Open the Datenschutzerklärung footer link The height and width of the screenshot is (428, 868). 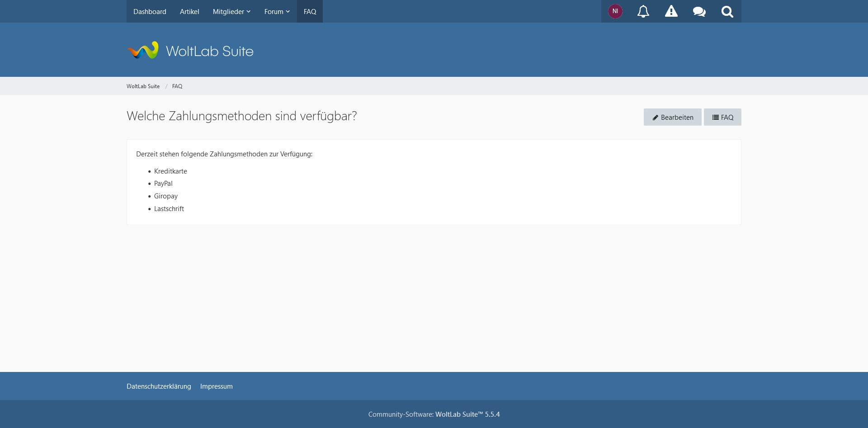[159, 386]
